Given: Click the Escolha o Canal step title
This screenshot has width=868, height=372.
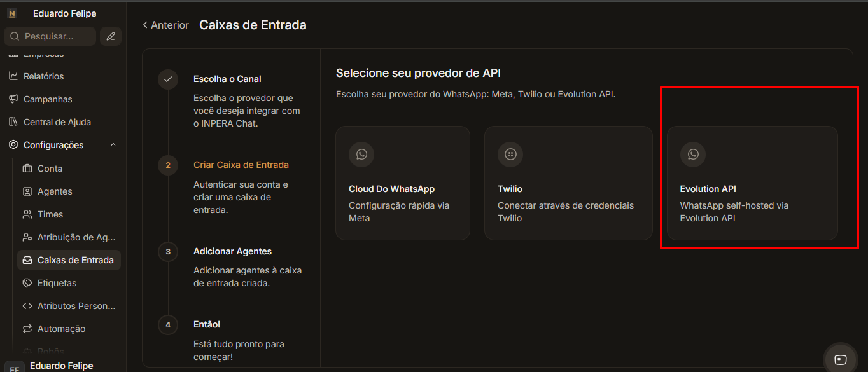Looking at the screenshot, I should pyautogui.click(x=227, y=79).
